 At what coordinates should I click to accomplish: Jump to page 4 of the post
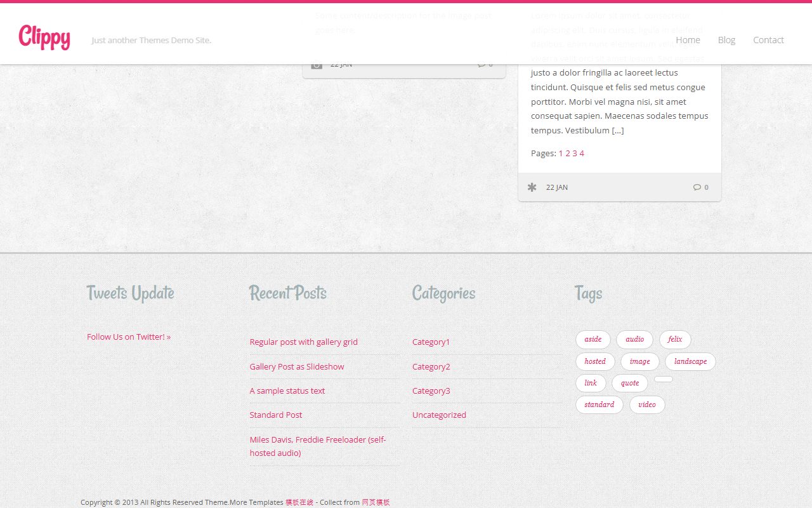(x=582, y=153)
